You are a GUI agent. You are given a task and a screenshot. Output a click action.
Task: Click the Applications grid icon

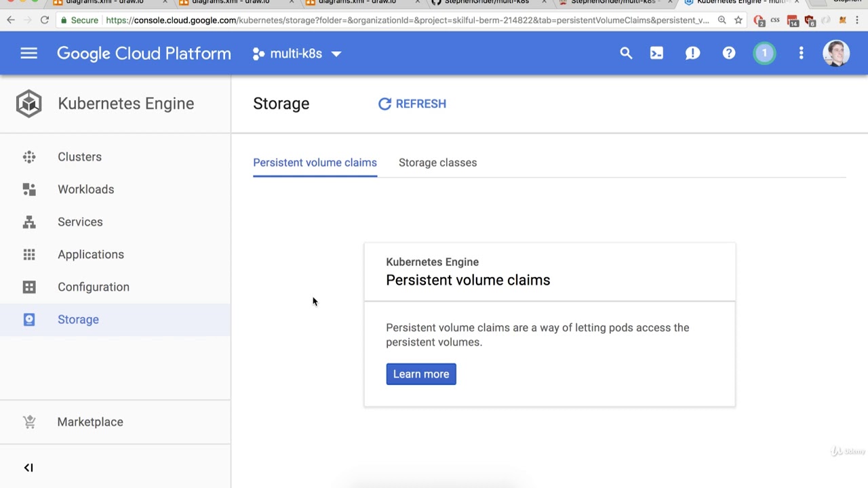pos(29,254)
